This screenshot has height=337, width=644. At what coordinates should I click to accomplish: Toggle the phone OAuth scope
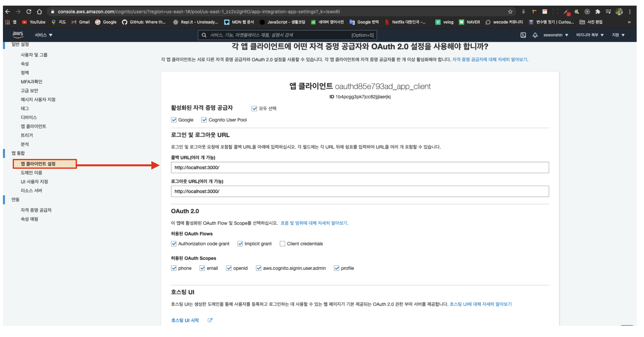click(174, 268)
